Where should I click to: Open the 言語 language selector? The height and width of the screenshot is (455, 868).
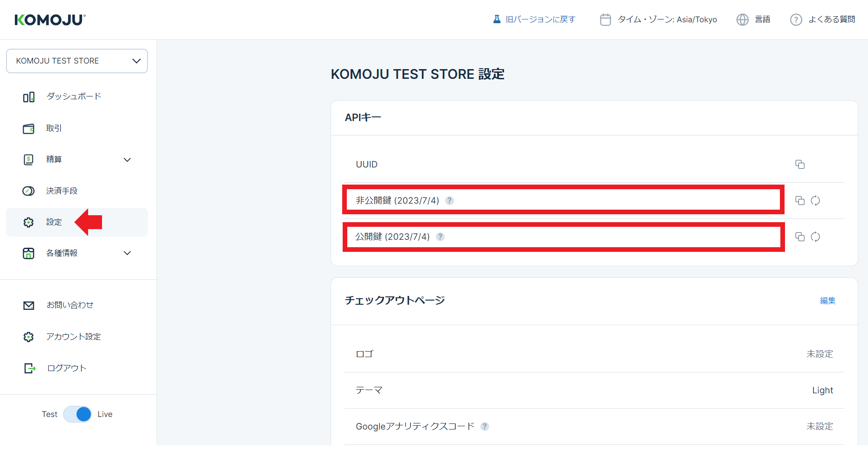click(x=753, y=19)
